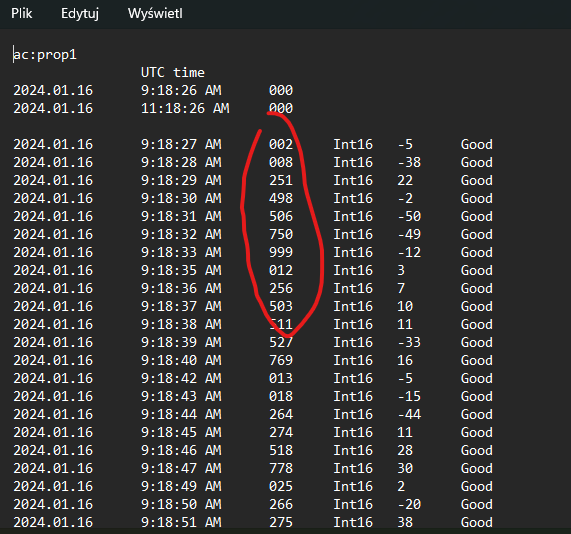Click the value -33 in 9:18:39 row
The height and width of the screenshot is (534, 571).
click(x=409, y=342)
